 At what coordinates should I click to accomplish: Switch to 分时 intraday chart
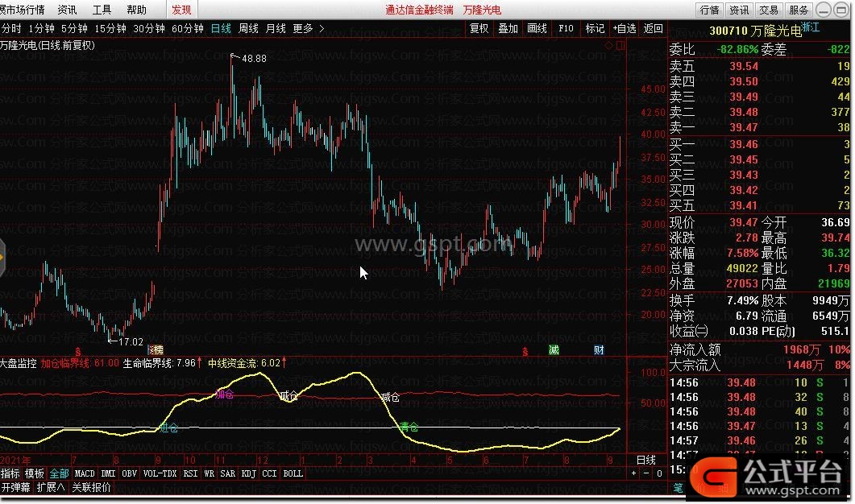pyautogui.click(x=11, y=28)
